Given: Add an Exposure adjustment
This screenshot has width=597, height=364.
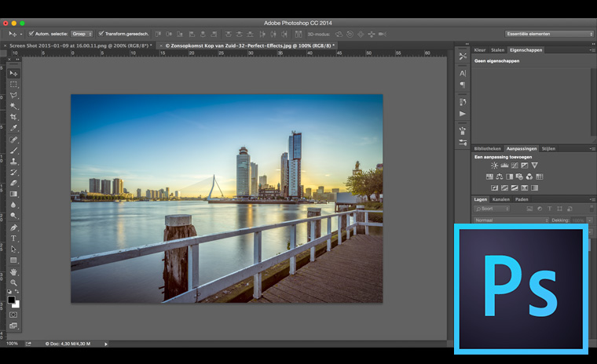Looking at the screenshot, I should pos(524,166).
